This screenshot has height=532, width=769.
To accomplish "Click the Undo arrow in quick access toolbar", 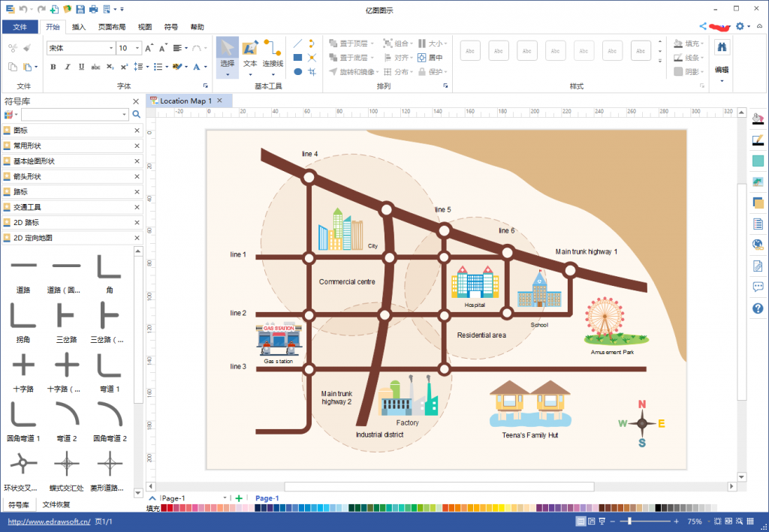I will (23, 9).
